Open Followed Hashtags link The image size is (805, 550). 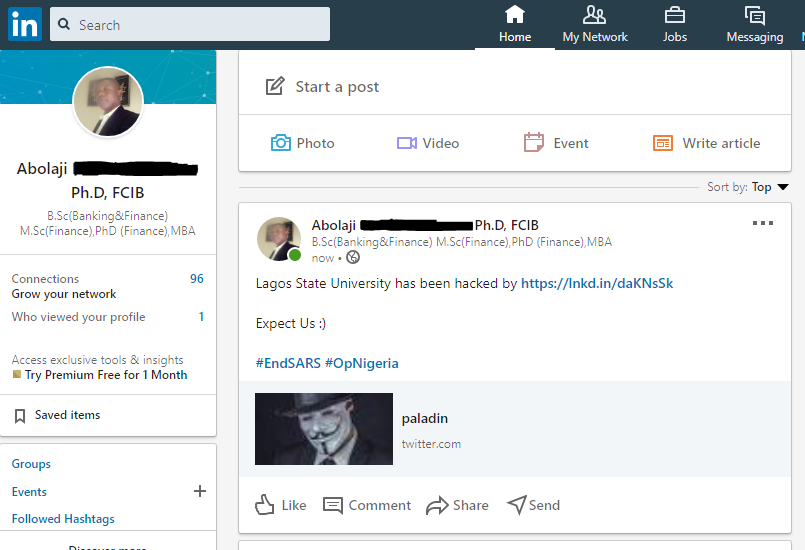63,519
